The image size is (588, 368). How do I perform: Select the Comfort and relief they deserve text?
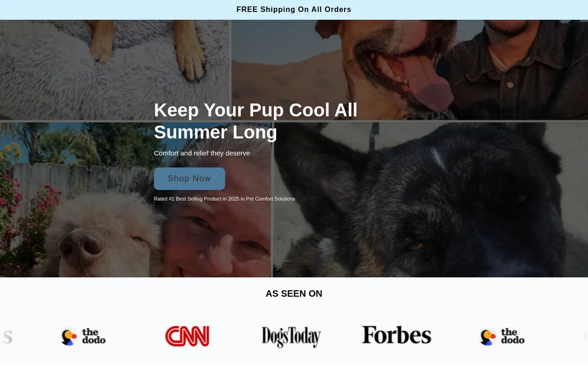pos(202,153)
